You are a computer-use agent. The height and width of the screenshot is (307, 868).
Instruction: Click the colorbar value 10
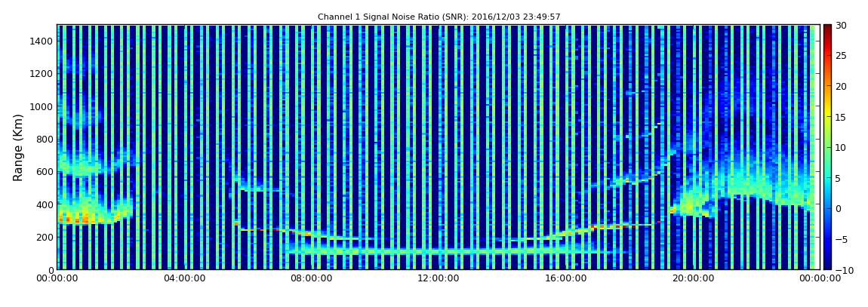[x=842, y=148]
